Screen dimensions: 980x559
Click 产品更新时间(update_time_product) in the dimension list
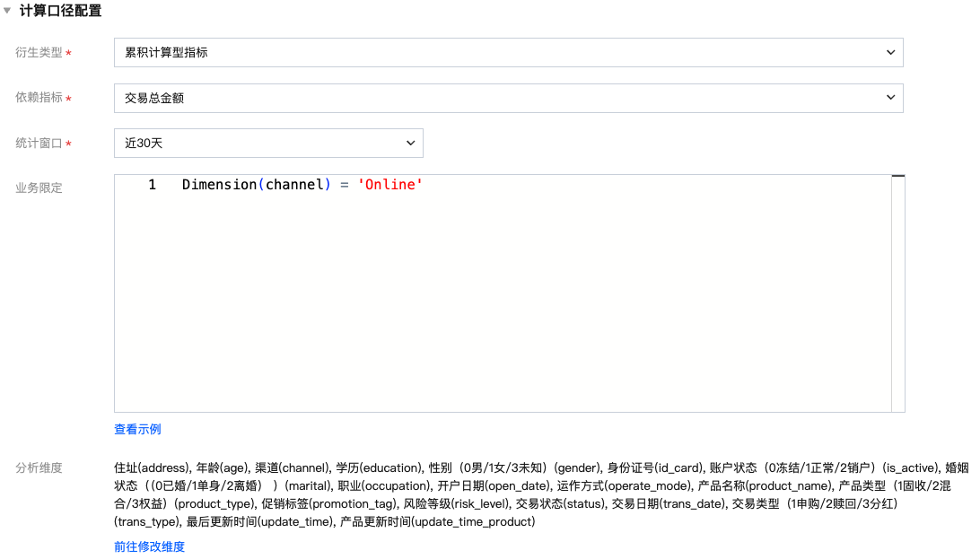pyautogui.click(x=438, y=521)
